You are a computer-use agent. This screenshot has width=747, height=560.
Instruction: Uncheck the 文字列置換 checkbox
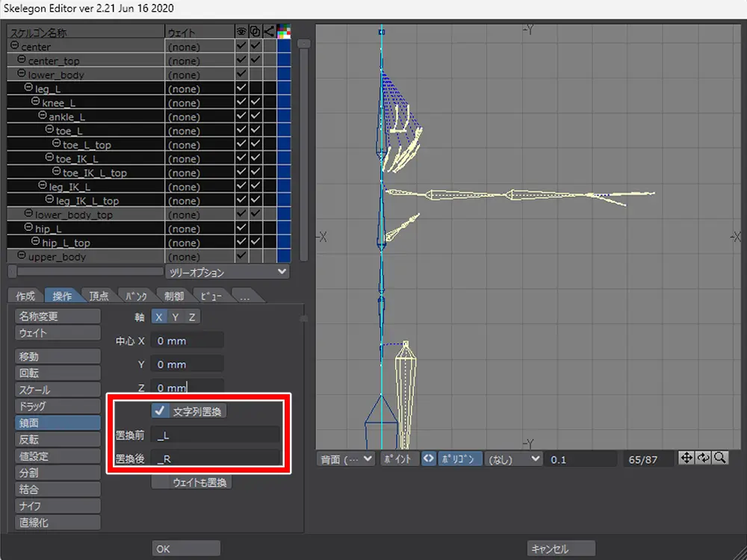click(x=159, y=411)
